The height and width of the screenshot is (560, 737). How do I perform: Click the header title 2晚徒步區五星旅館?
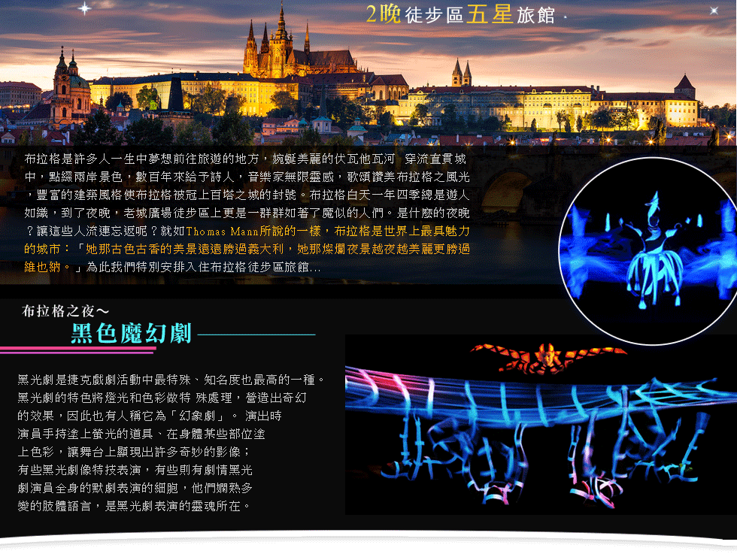coord(460,14)
